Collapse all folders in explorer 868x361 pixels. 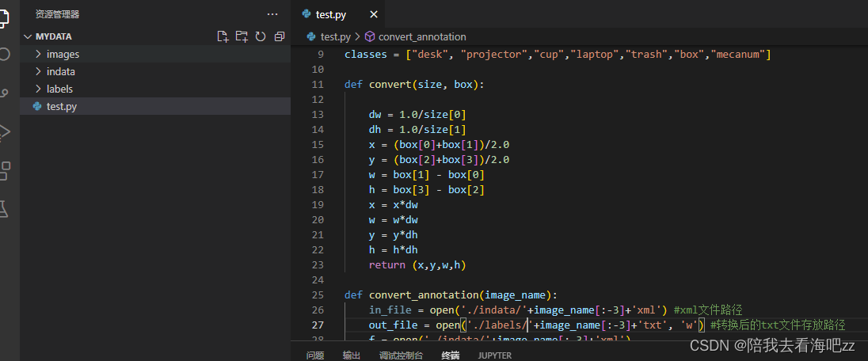(x=279, y=36)
